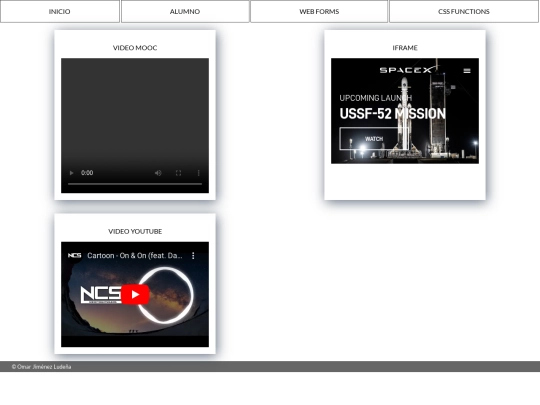Click the NCS channel icon on YouTube video
540x405 pixels.
point(74,256)
